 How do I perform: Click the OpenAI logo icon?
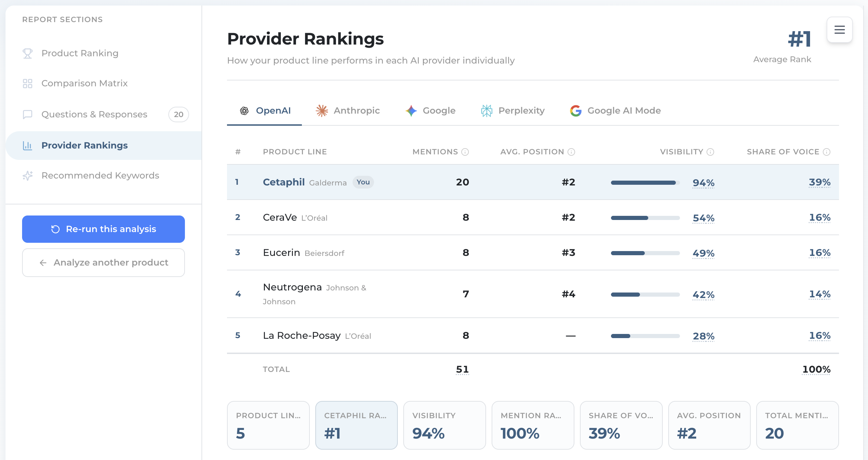[244, 111]
